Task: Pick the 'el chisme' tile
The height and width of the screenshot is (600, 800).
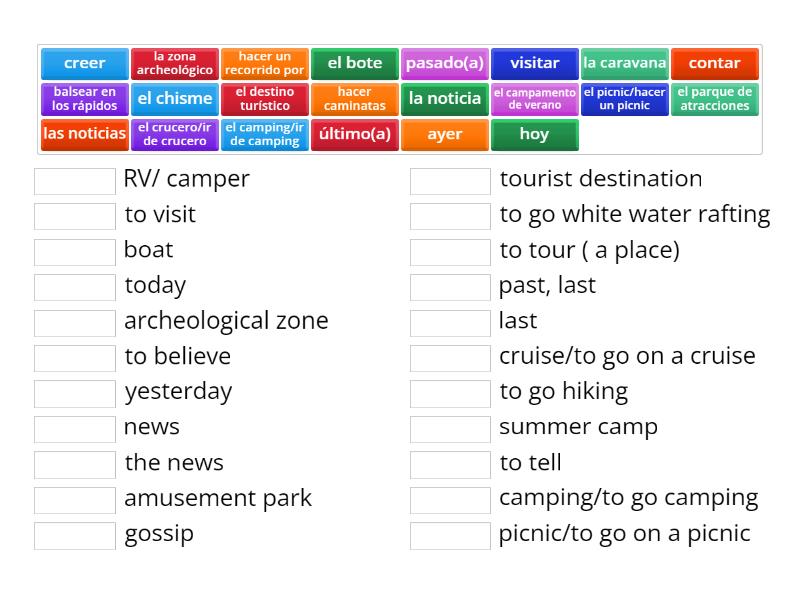Action: coord(175,99)
